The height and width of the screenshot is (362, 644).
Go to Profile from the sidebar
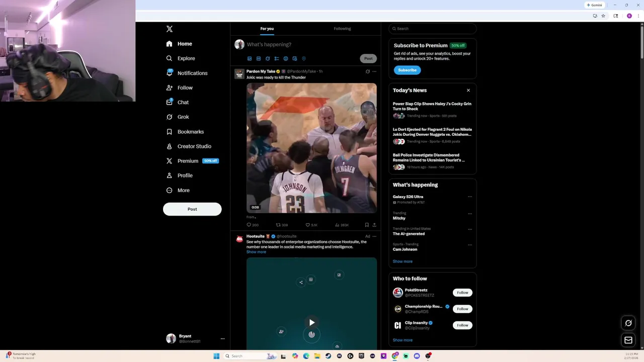coord(180,175)
